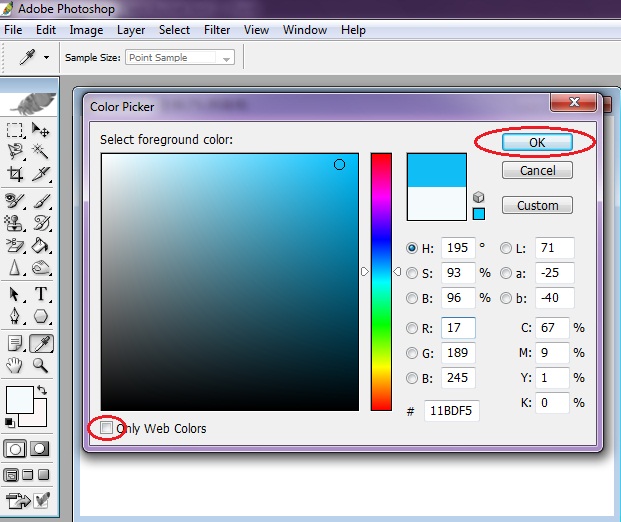Screen dimensions: 621x522
Task: Select the Move tool
Action: tap(40, 130)
